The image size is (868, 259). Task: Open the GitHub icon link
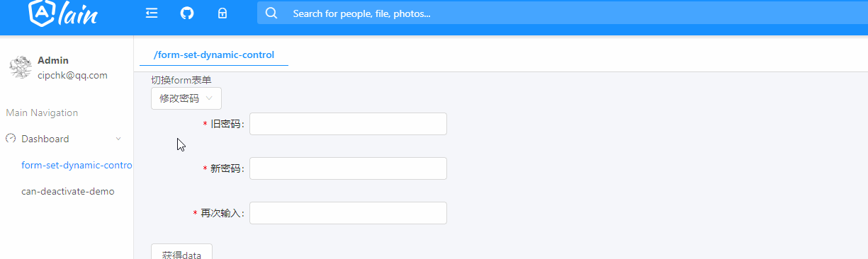(x=187, y=13)
